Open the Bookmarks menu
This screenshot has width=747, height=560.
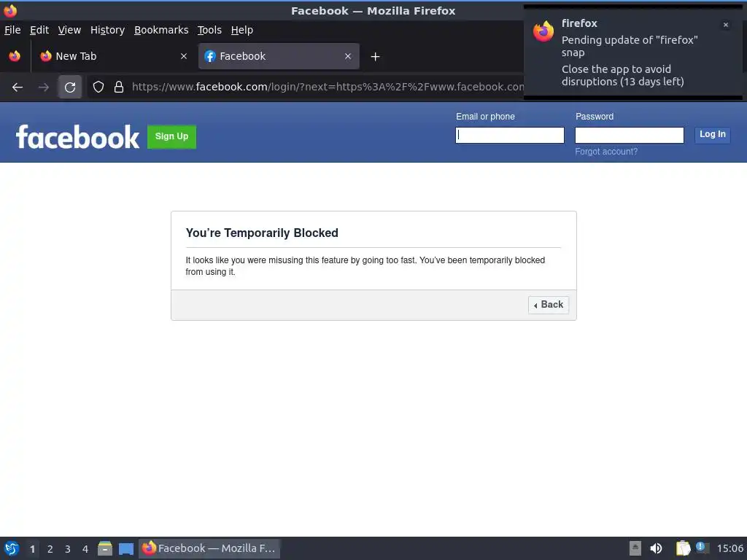click(161, 30)
